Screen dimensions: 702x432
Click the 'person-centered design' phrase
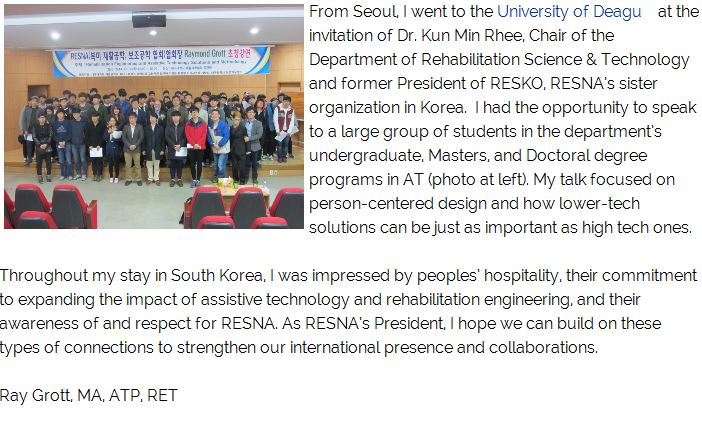(397, 204)
